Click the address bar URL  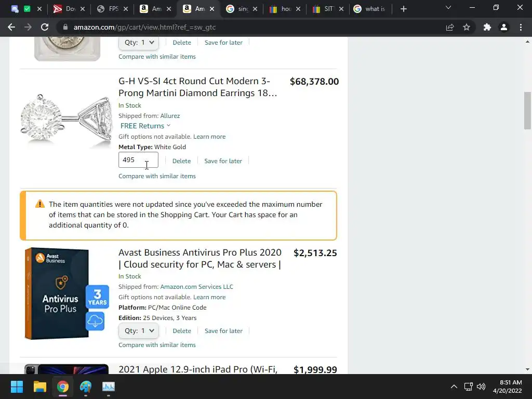144,27
